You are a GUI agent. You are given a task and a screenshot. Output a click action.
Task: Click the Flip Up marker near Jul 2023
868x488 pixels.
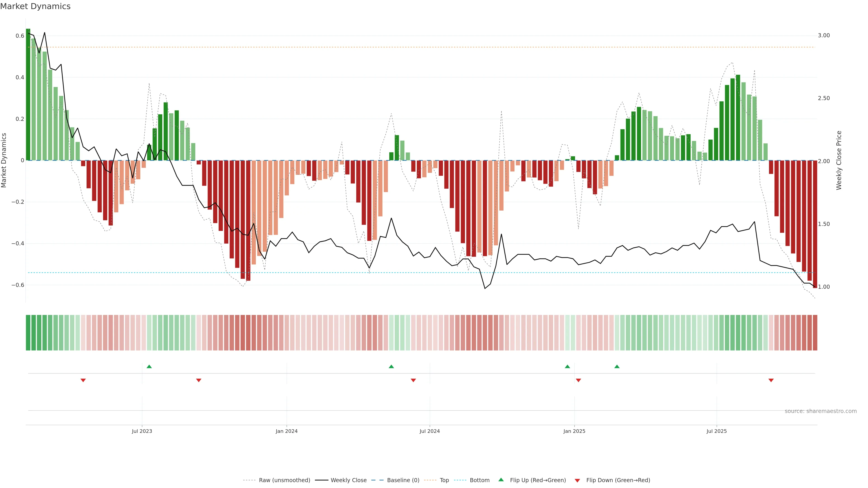149,366
